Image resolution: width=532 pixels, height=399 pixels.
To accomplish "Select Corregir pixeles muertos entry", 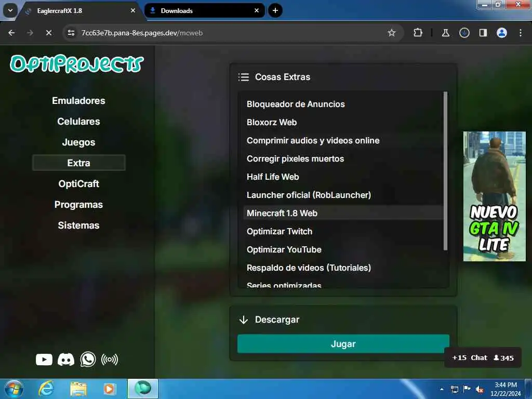I will [x=343, y=159].
